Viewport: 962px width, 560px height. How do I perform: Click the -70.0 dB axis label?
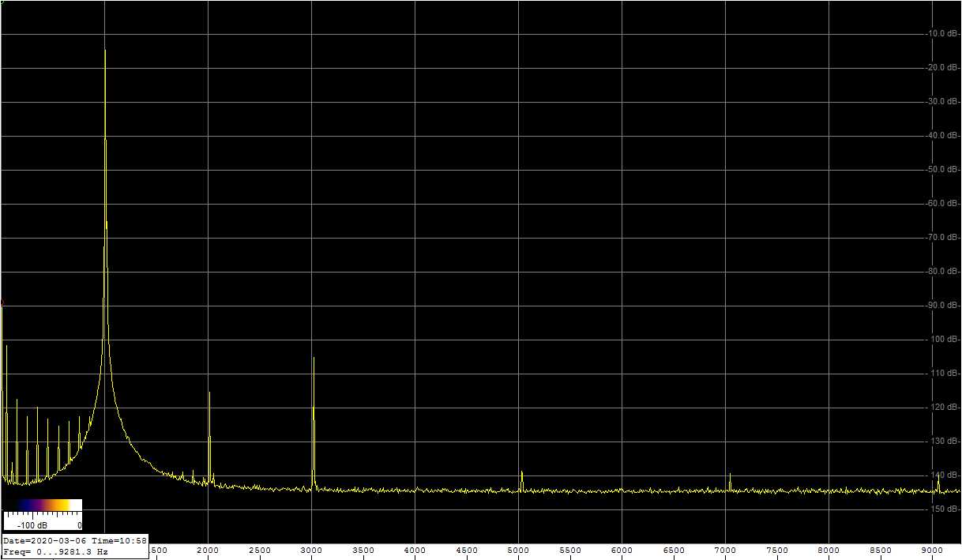point(942,237)
